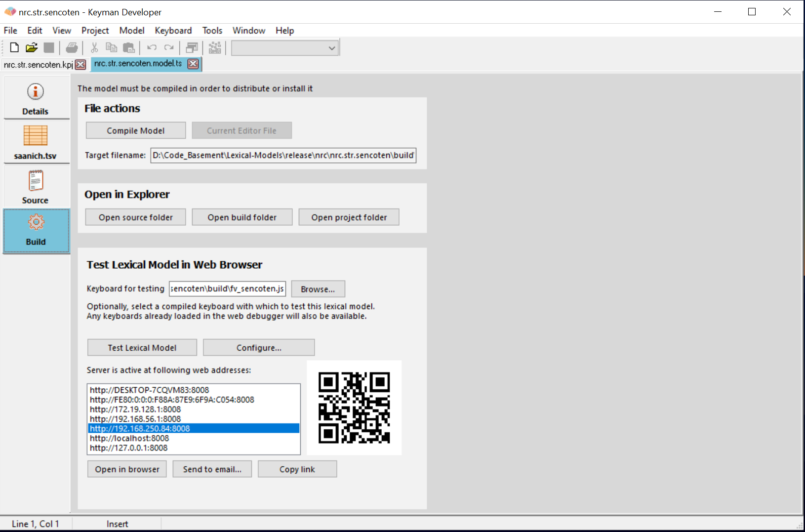Click the Copy toolbar icon
The image size is (805, 532).
pyautogui.click(x=112, y=47)
